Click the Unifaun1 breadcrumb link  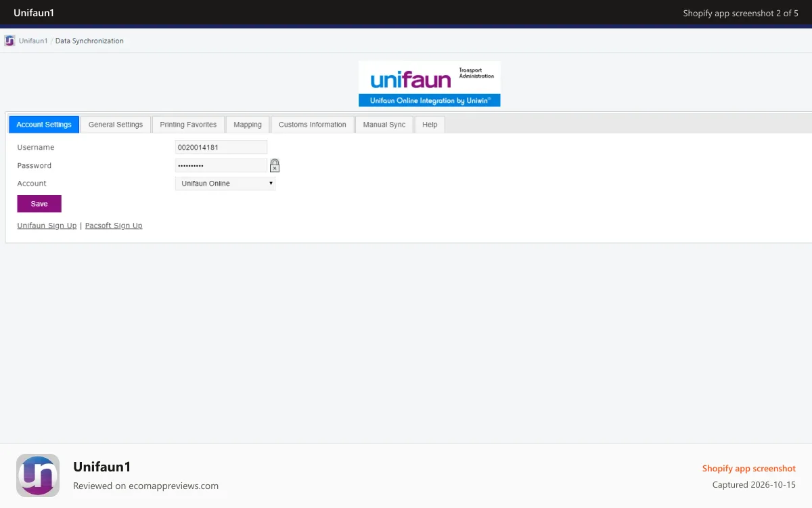(33, 41)
